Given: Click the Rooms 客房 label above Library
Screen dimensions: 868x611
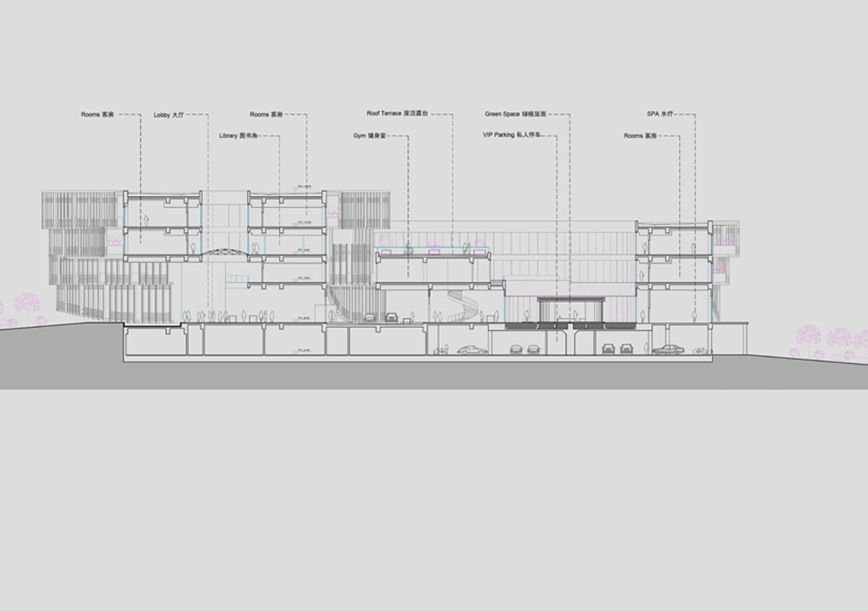Looking at the screenshot, I should (266, 114).
